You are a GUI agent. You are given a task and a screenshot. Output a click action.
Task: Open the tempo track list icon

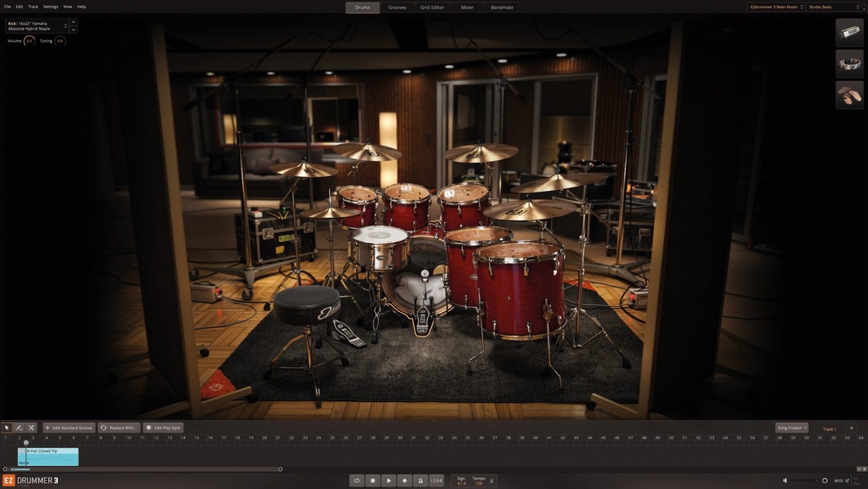pyautogui.click(x=493, y=480)
